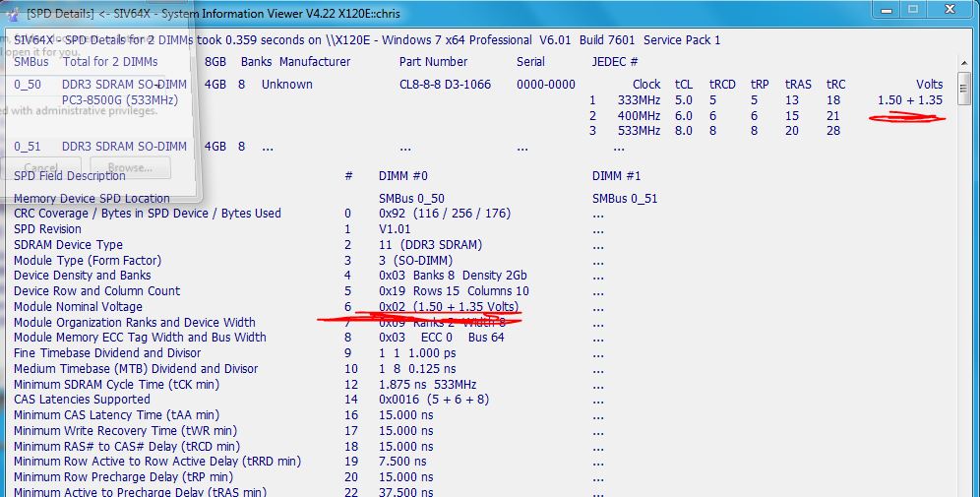This screenshot has height=497, width=980.
Task: Click serial number '0000-0000'
Action: tap(546, 85)
